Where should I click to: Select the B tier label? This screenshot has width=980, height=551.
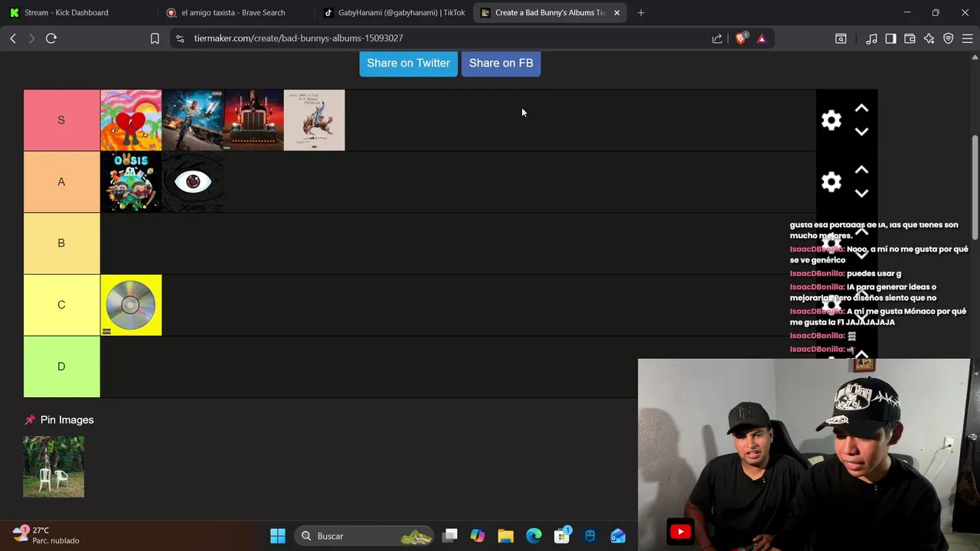pos(61,243)
